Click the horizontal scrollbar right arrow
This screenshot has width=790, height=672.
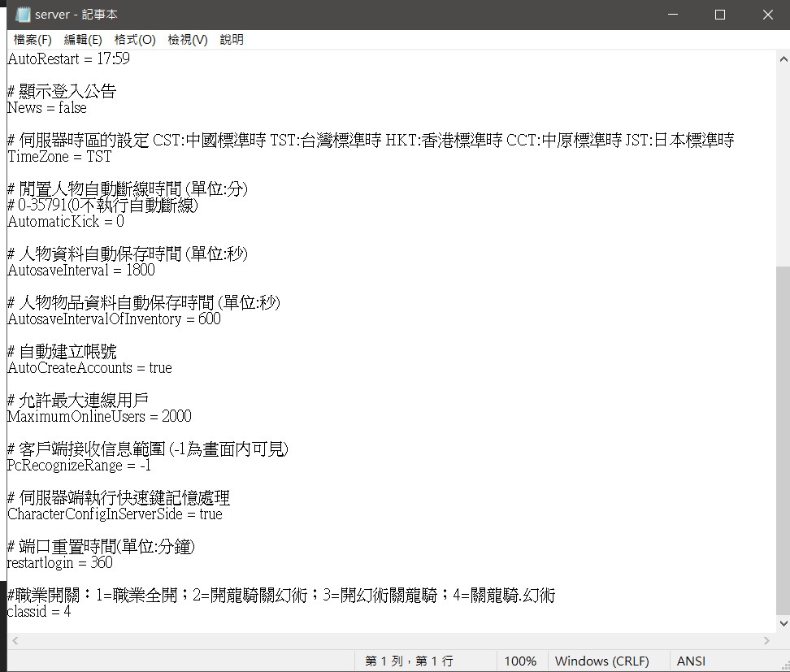point(766,641)
